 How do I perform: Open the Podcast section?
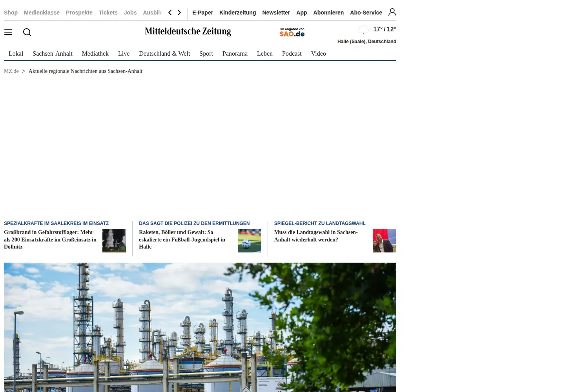[x=292, y=54]
